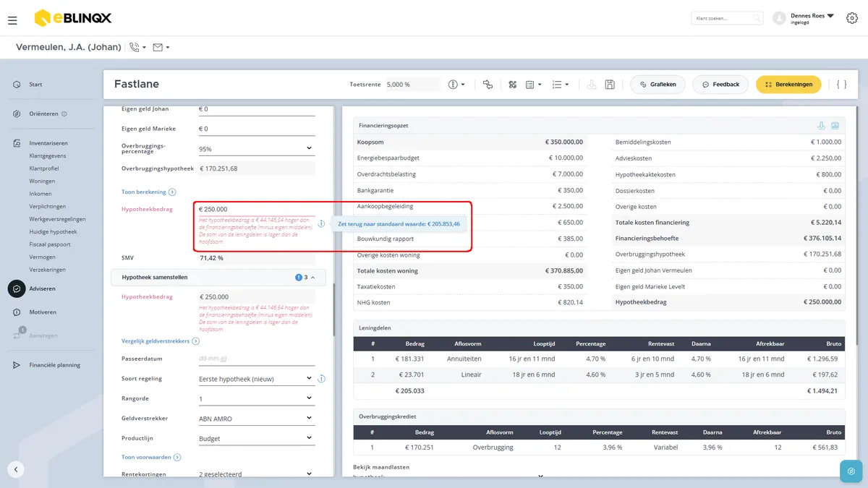The height and width of the screenshot is (488, 868).
Task: Click the Grafieken button
Action: 658,85
